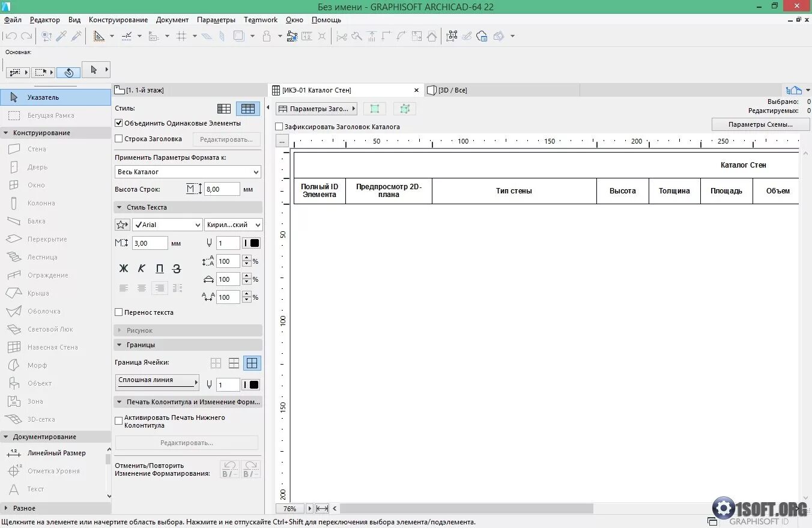Open the Параметры Заголовка dropdown button
812x528 pixels.
(317, 109)
